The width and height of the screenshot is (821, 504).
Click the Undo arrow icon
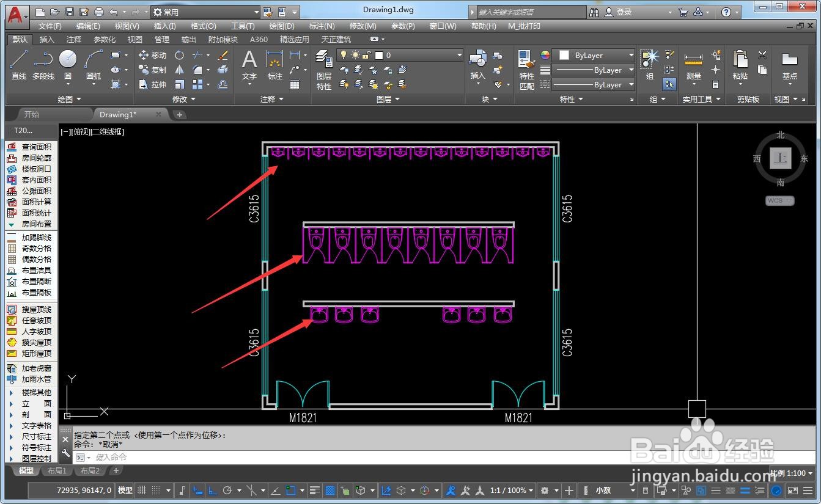tap(114, 12)
